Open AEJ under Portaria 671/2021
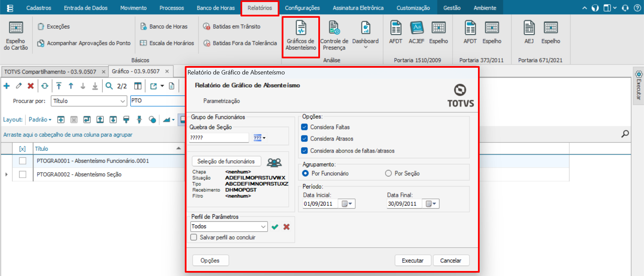The image size is (644, 276). coord(529,33)
